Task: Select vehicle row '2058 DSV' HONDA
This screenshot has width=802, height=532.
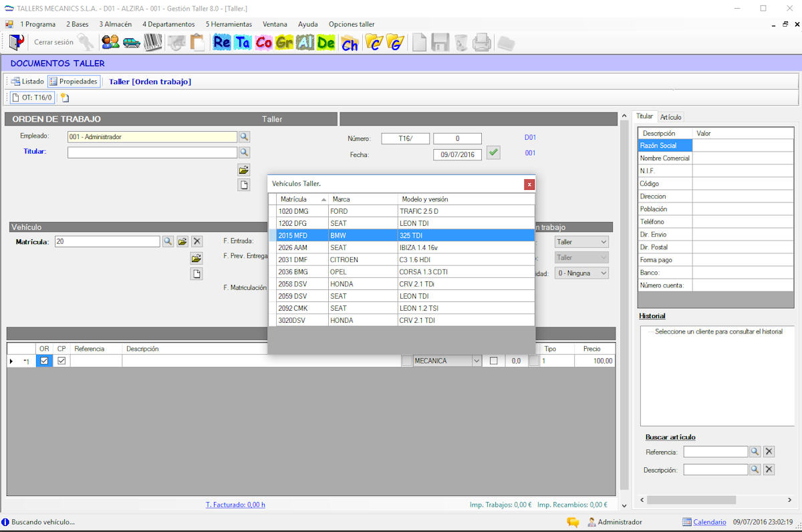Action: (402, 284)
